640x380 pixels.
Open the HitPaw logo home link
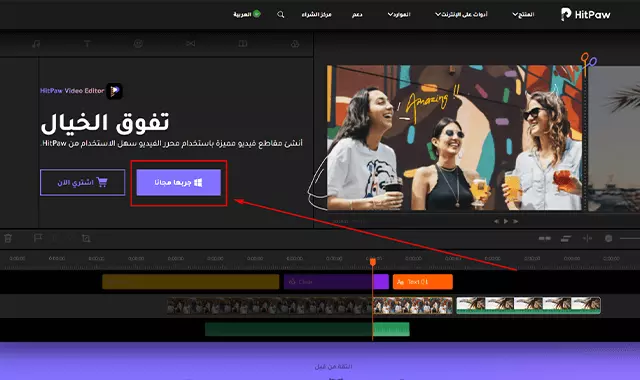585,14
